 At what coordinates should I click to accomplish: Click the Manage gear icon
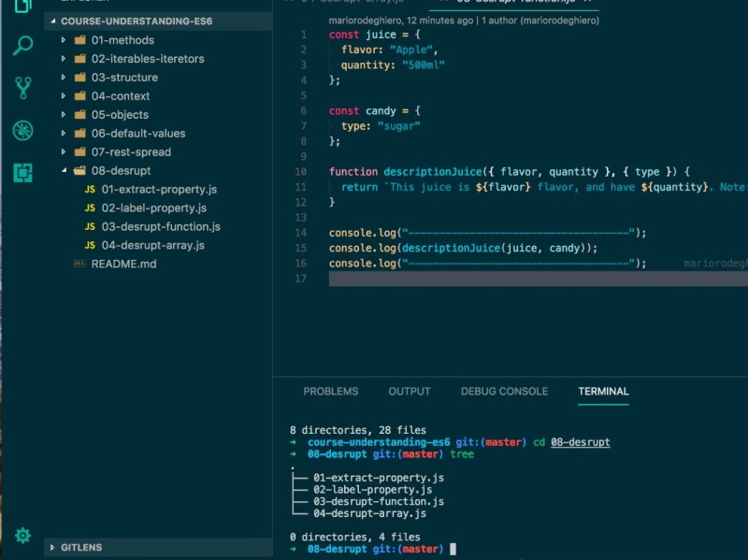[x=22, y=536]
